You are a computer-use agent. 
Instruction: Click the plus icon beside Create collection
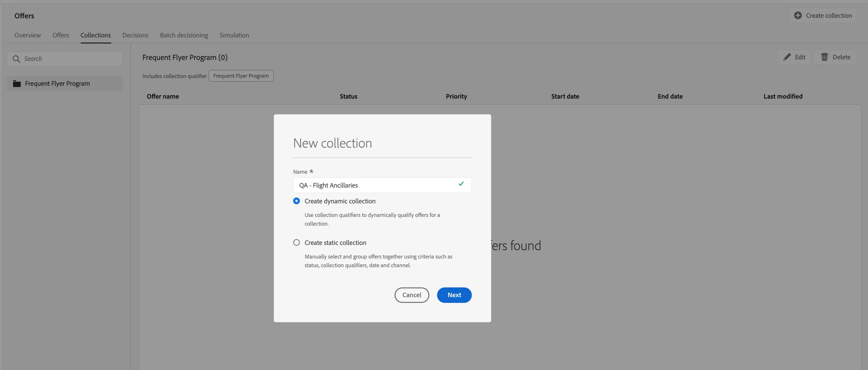797,15
